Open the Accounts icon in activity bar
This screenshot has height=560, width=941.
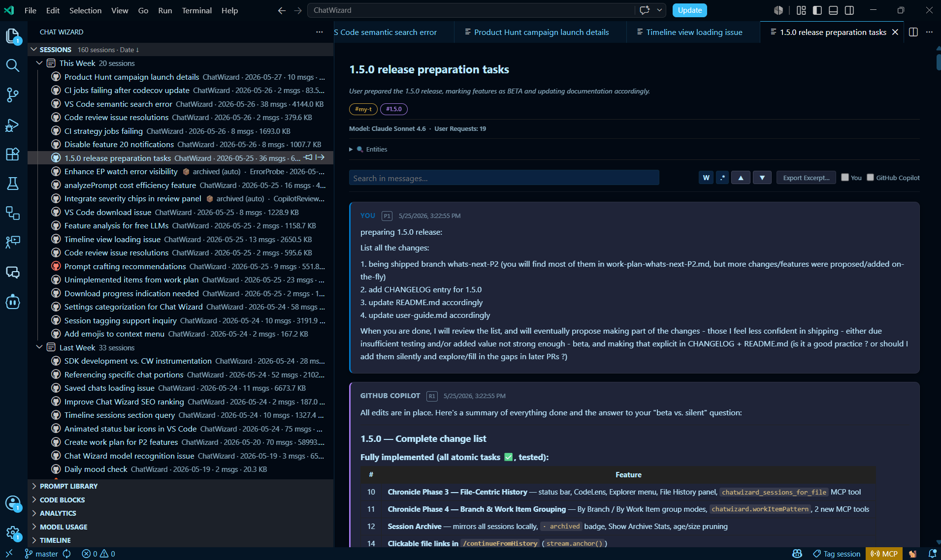[x=13, y=503]
